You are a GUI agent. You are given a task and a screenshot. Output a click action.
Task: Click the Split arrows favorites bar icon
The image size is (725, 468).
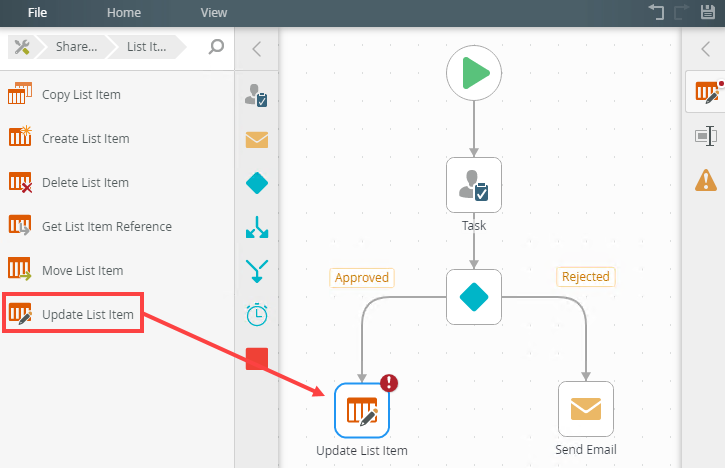[257, 227]
